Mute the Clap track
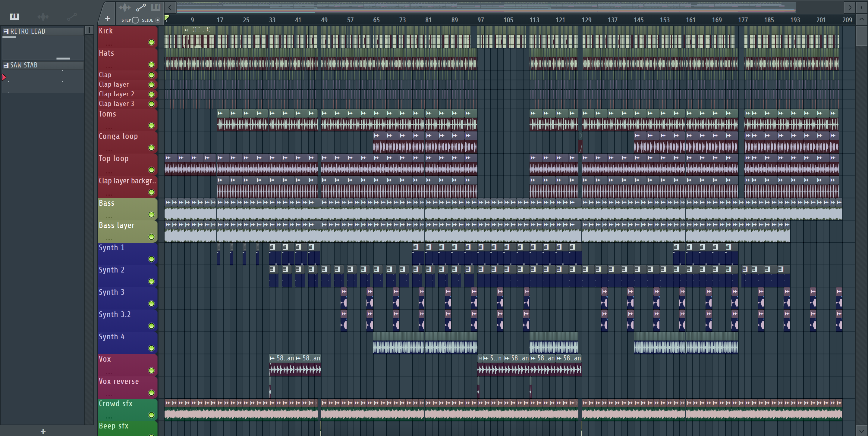868x436 pixels. tap(151, 75)
